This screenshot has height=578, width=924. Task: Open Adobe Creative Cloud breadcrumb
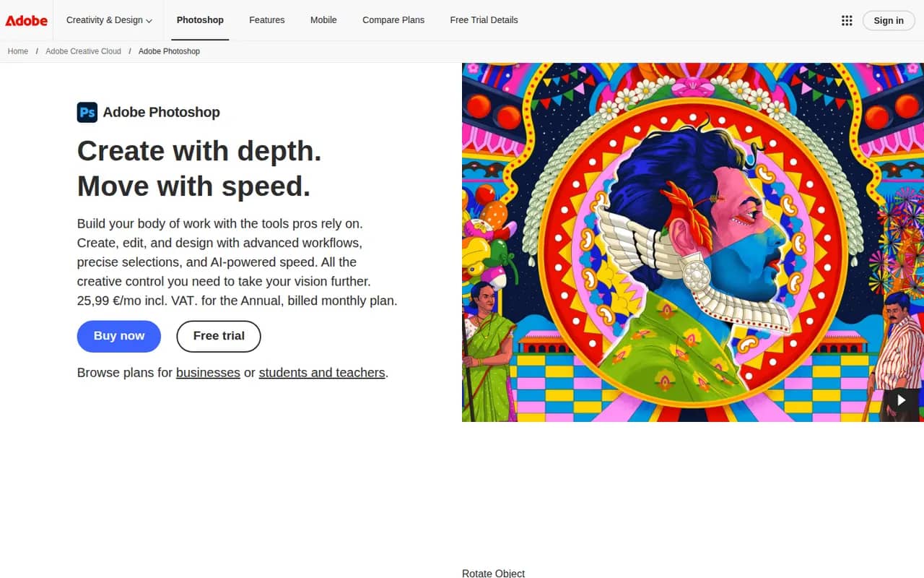tap(83, 51)
